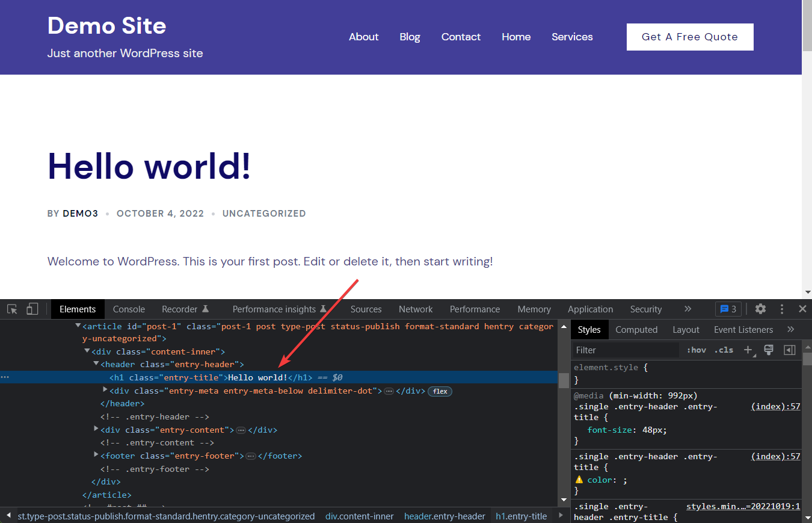Click the new style rule plus icon
Image resolution: width=812 pixels, height=523 pixels.
click(x=748, y=350)
